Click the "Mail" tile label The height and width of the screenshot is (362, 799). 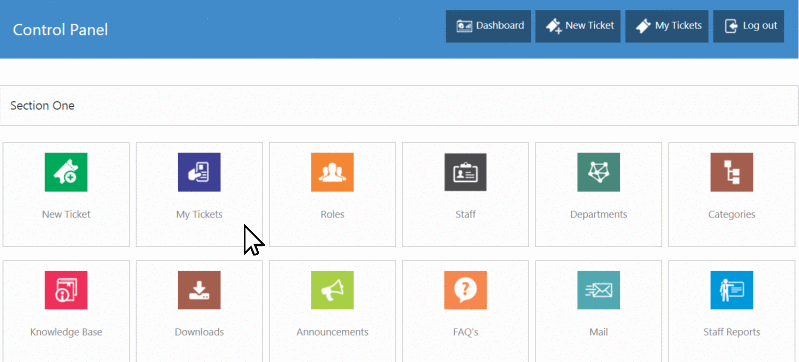[599, 332]
